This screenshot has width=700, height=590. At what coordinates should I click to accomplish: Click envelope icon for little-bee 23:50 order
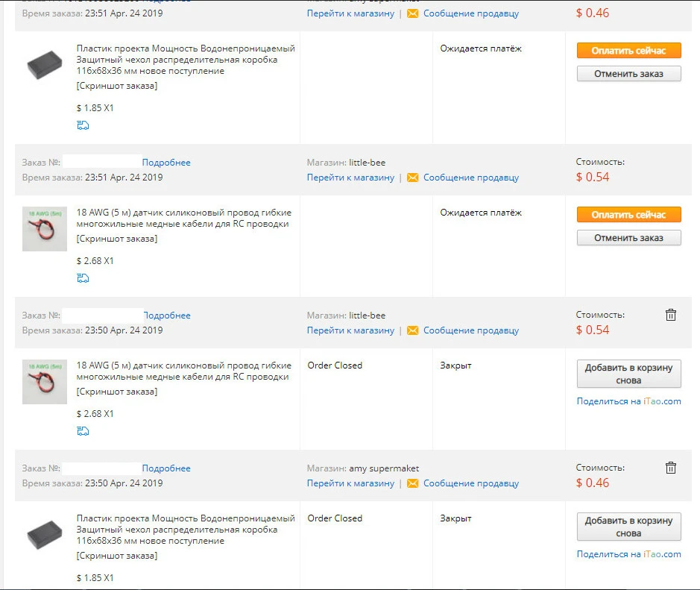pos(412,330)
